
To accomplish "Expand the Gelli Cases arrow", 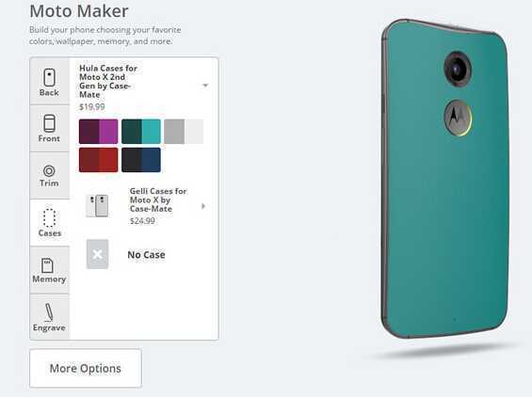I will (x=203, y=206).
